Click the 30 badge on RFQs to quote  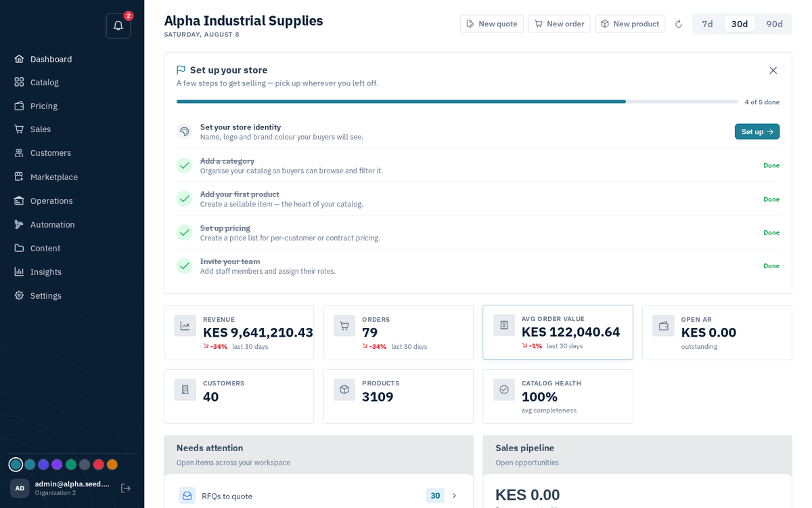(x=435, y=496)
